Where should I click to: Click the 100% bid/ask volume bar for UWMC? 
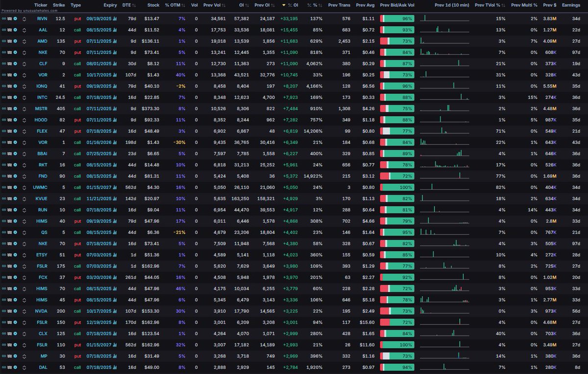click(397, 187)
